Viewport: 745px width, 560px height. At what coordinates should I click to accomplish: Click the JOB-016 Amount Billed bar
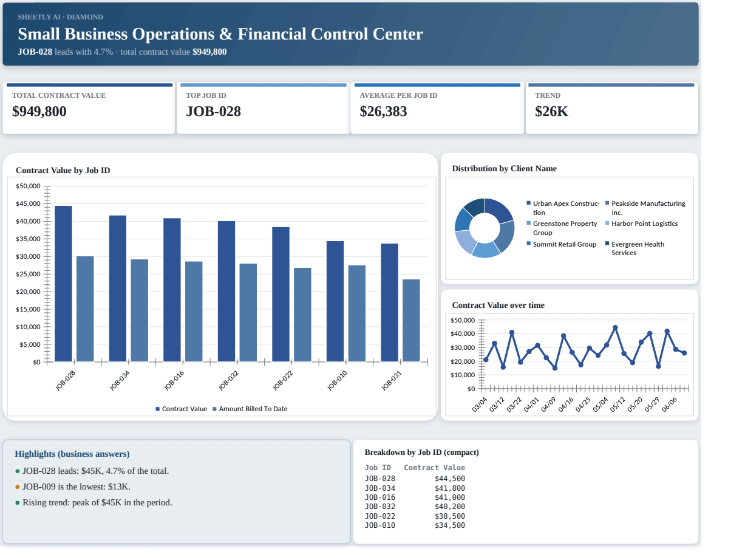pos(194,312)
